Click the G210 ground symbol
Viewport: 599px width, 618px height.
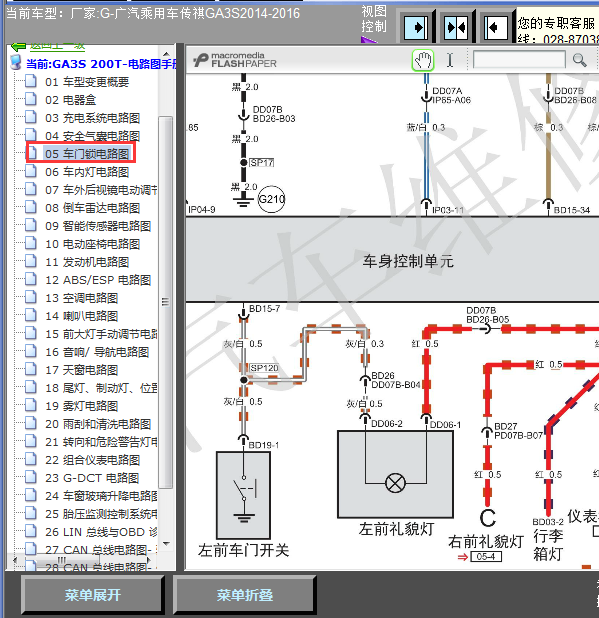coord(271,199)
